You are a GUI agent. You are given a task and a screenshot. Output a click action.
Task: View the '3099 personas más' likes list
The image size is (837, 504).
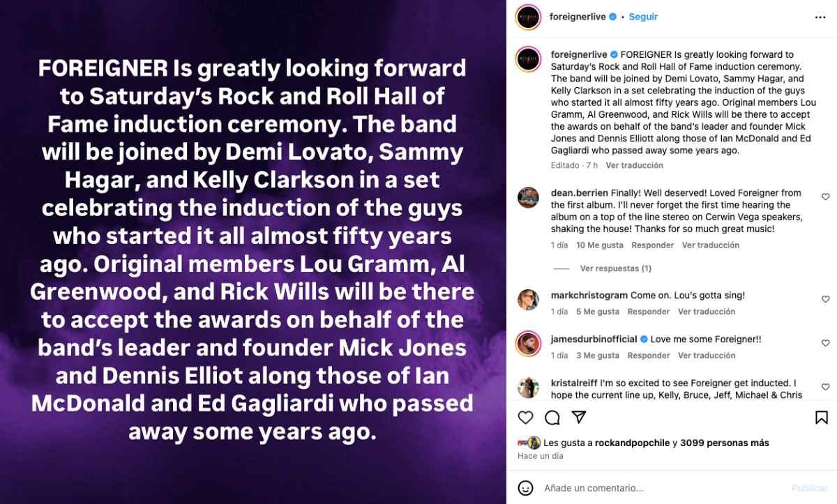pos(724,443)
